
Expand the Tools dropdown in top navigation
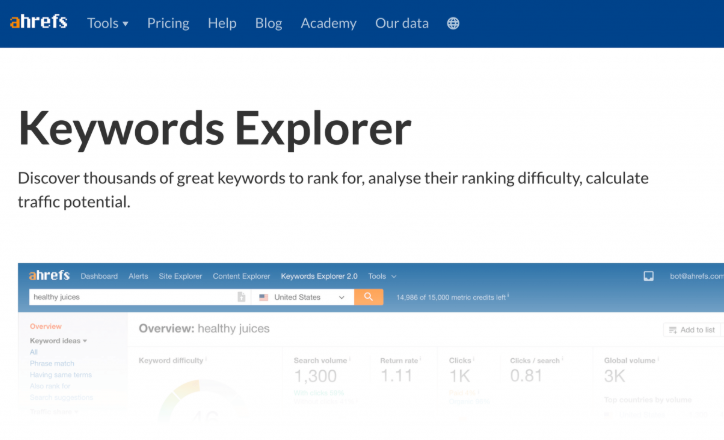coord(108,23)
